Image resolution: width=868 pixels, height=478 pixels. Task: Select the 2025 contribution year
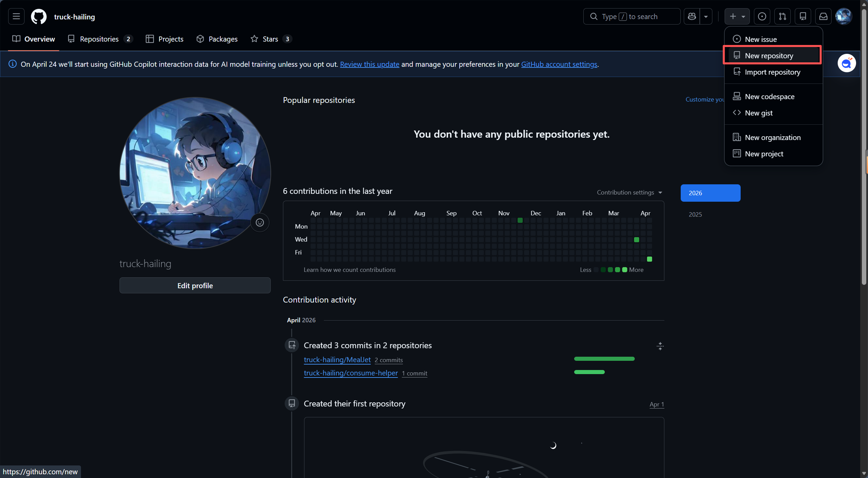pyautogui.click(x=695, y=214)
